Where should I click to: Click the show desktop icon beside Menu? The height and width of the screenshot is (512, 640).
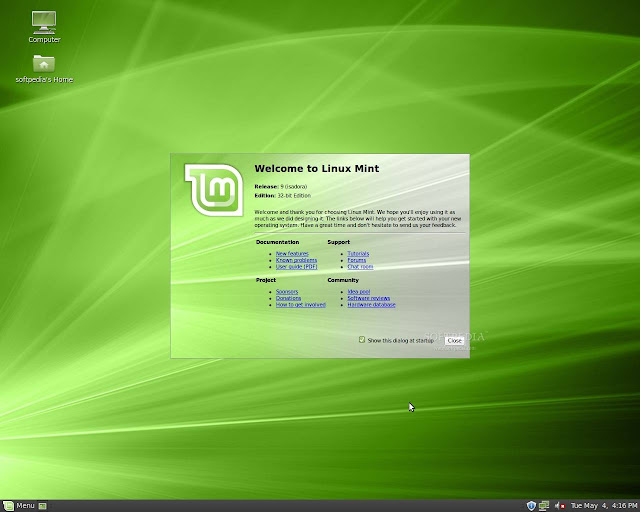[x=42, y=506]
